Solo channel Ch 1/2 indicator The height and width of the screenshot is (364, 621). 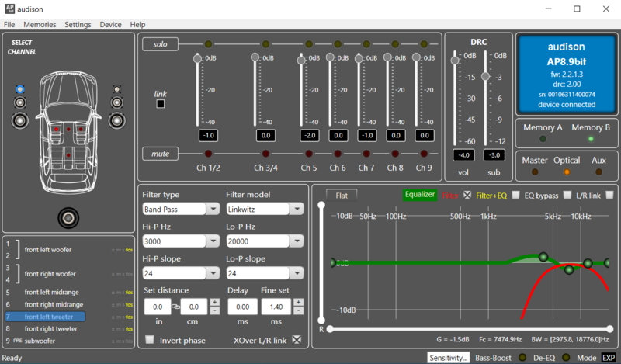point(208,44)
